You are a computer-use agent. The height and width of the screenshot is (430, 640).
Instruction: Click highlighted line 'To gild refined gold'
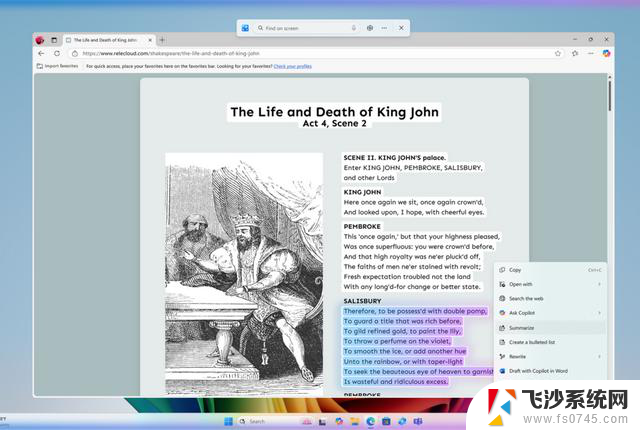coord(402,331)
